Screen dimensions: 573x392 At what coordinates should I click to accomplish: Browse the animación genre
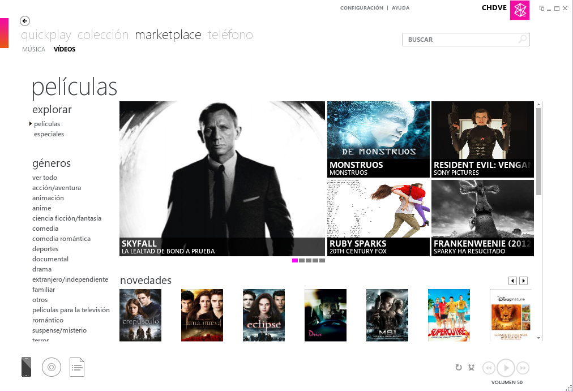(48, 198)
